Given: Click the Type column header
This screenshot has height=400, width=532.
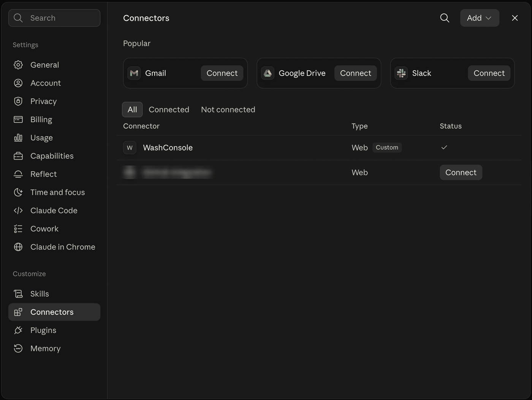Looking at the screenshot, I should (359, 126).
